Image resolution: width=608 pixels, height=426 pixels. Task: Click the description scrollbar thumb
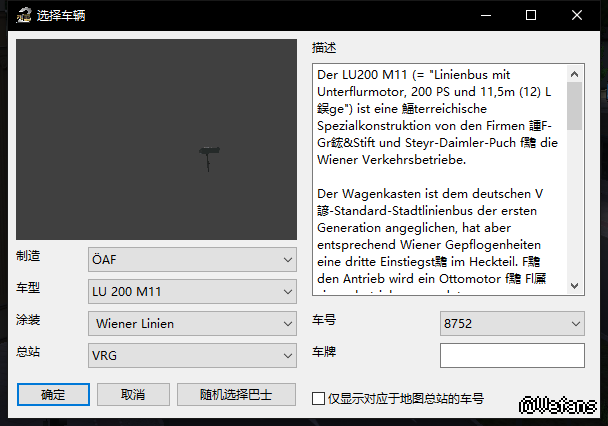pos(575,106)
